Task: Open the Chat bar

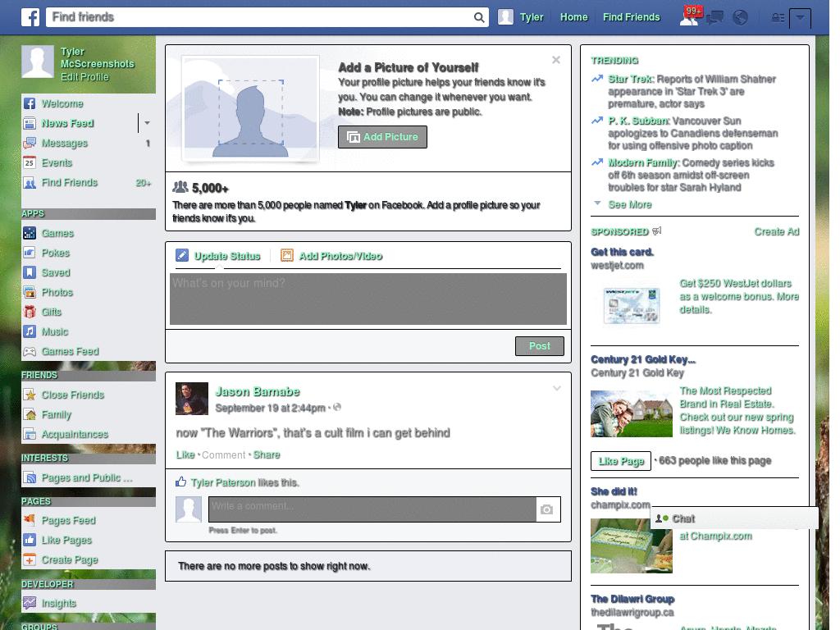Action: pos(734,518)
